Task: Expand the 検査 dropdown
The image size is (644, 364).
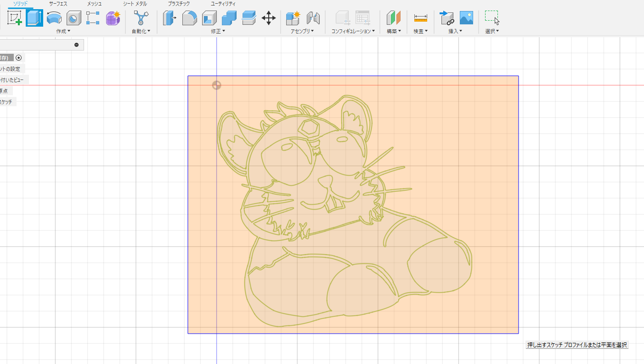Action: (x=420, y=31)
